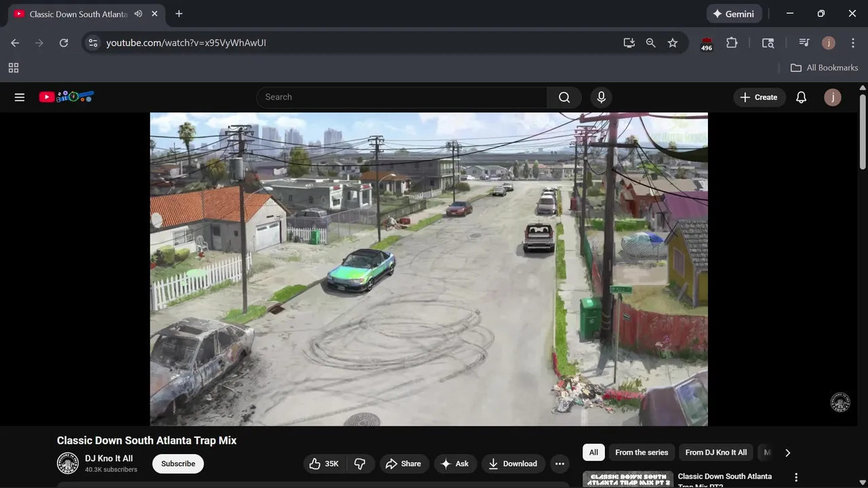Click the video player area
The width and height of the screenshot is (868, 488).
429,269
